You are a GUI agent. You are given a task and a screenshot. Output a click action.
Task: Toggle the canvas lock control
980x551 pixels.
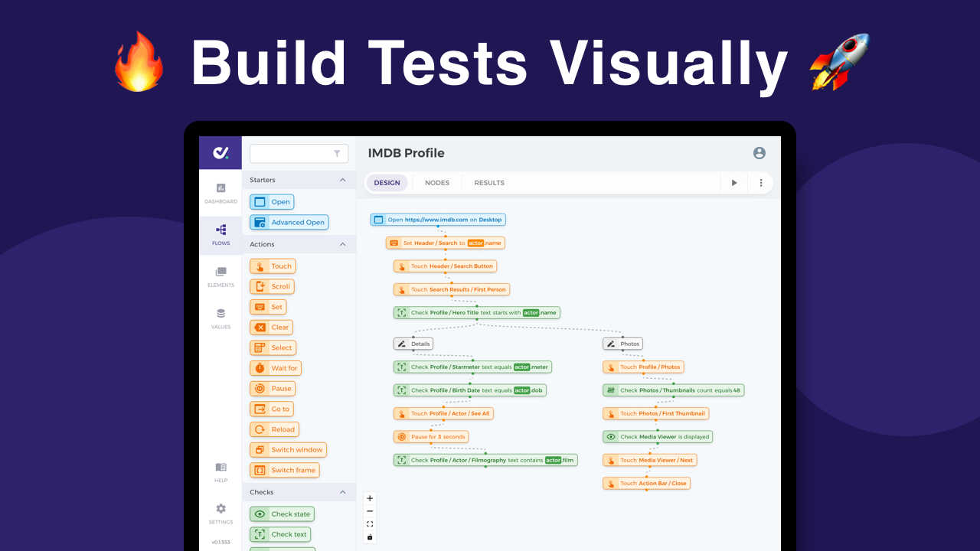pos(370,537)
